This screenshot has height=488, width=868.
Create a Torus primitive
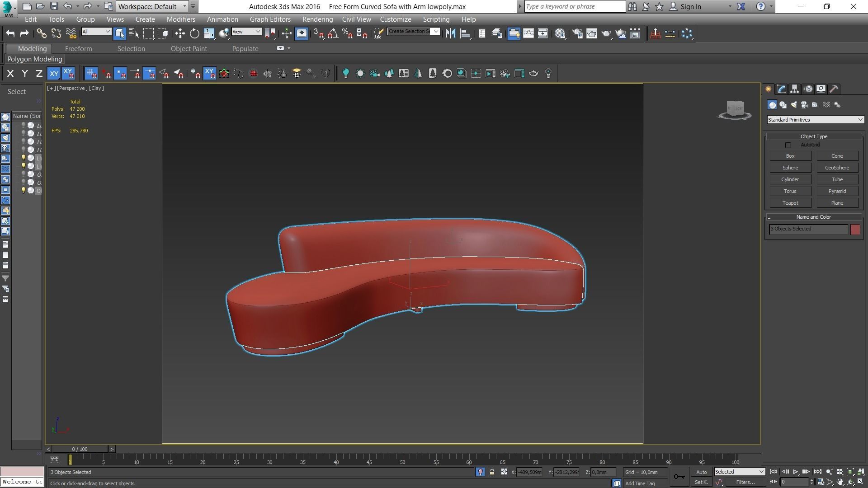[x=790, y=191]
